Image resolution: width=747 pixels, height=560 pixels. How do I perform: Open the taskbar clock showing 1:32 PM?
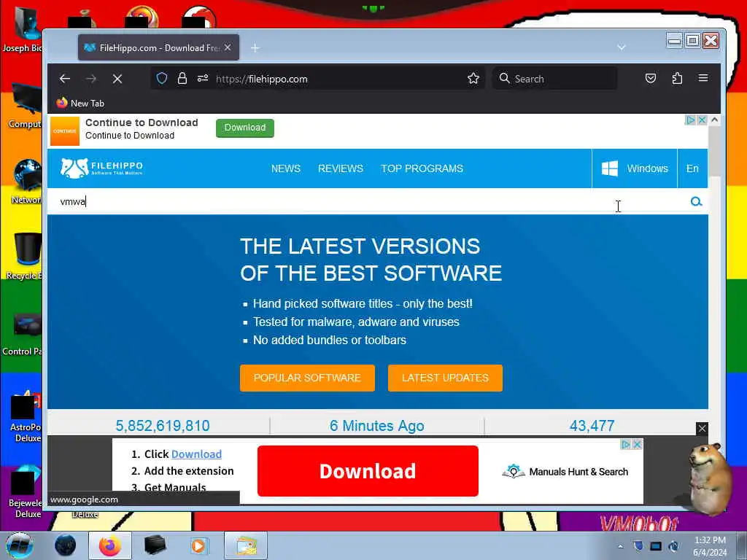coord(710,546)
